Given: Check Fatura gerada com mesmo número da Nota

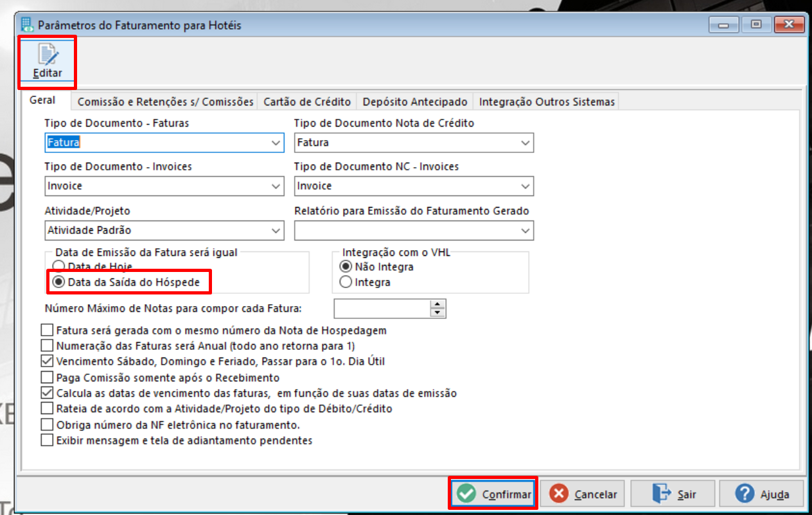Looking at the screenshot, I should click(47, 330).
